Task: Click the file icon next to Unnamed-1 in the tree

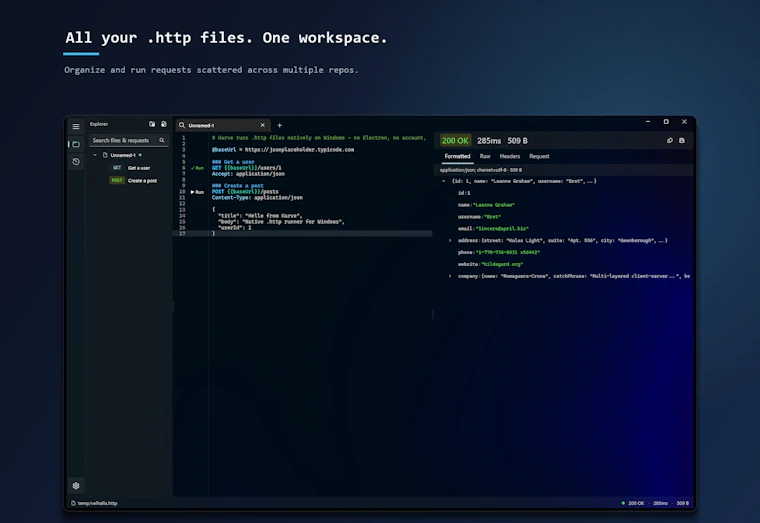Action: (x=105, y=155)
